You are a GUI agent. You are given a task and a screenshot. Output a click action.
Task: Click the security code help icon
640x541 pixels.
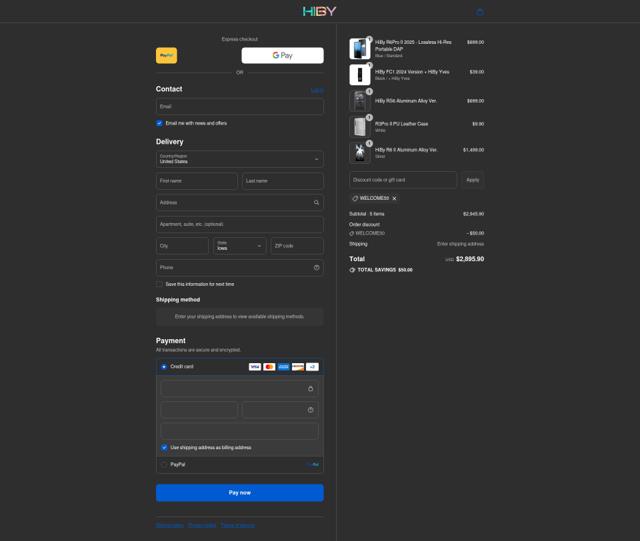pyautogui.click(x=311, y=410)
